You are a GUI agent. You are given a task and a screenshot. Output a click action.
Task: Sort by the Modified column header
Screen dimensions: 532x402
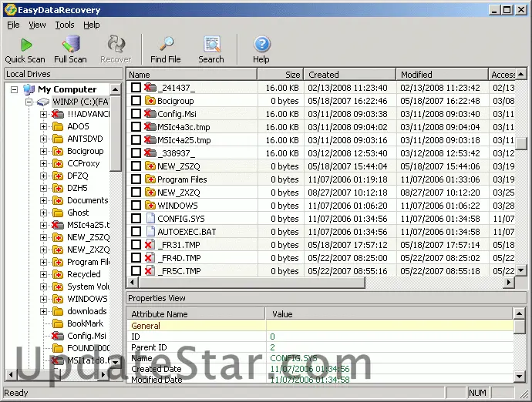click(x=442, y=74)
